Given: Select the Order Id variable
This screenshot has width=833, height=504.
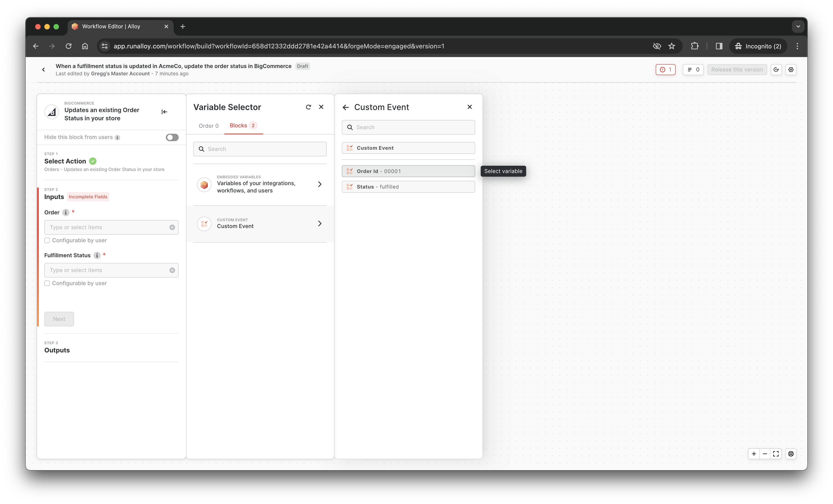Looking at the screenshot, I should coord(408,171).
